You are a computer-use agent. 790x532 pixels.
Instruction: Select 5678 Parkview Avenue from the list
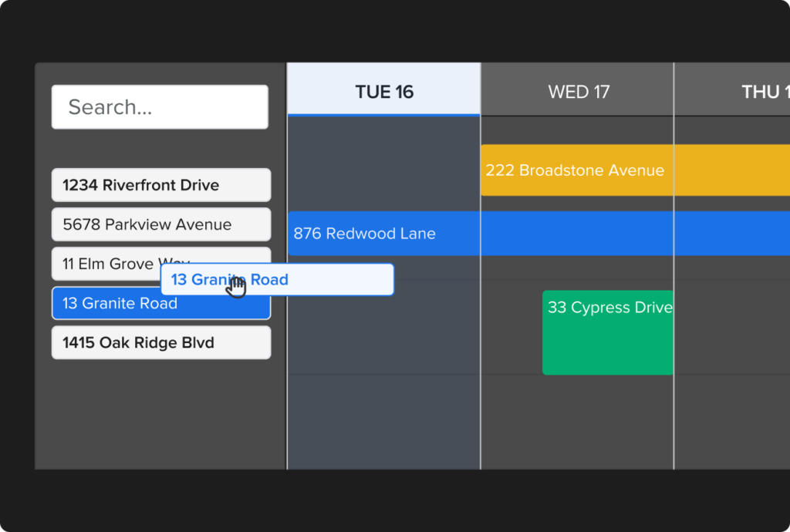coord(160,224)
